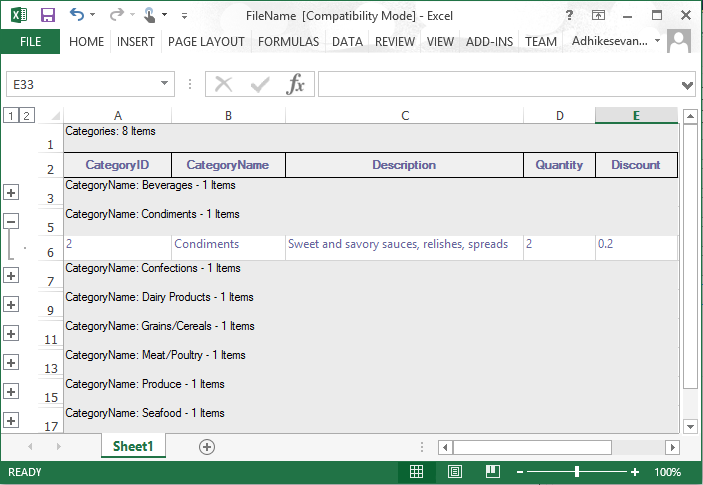Screen dimensions: 703x485
Task: Click the Select All corner triangle
Action: (55, 117)
